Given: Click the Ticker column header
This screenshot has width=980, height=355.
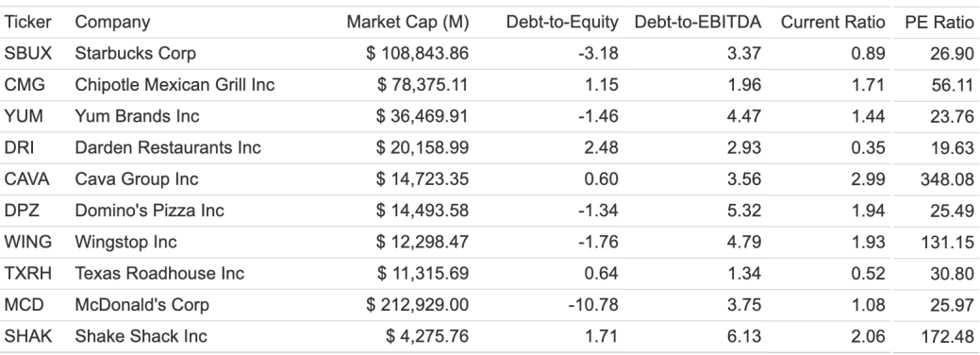Looking at the screenshot, I should 27,22.
